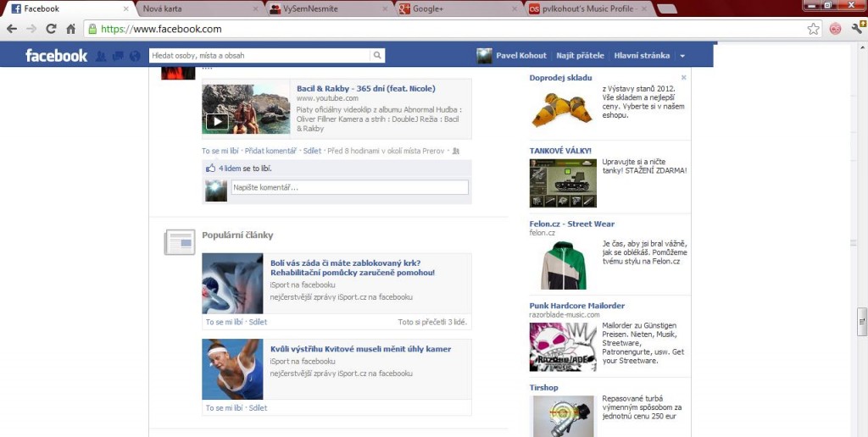Screen dimensions: 868x437
Task: Open the new tab button
Action: pos(666,8)
